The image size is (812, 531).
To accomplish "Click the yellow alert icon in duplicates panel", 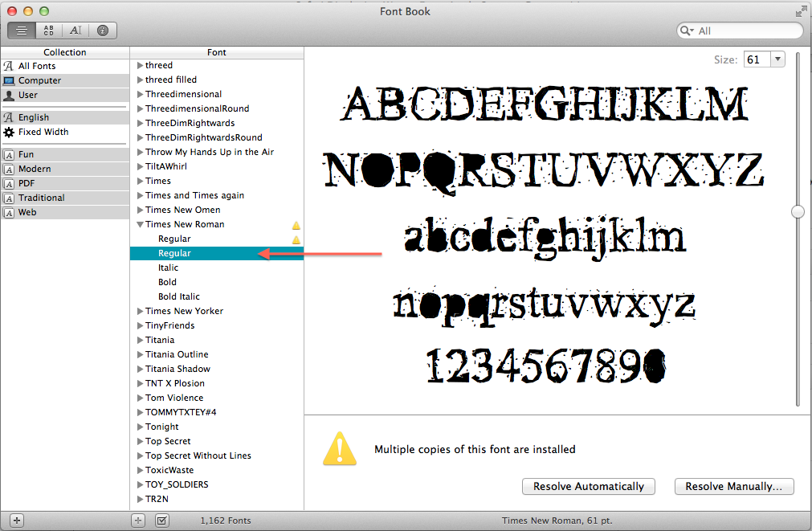I will [x=340, y=450].
